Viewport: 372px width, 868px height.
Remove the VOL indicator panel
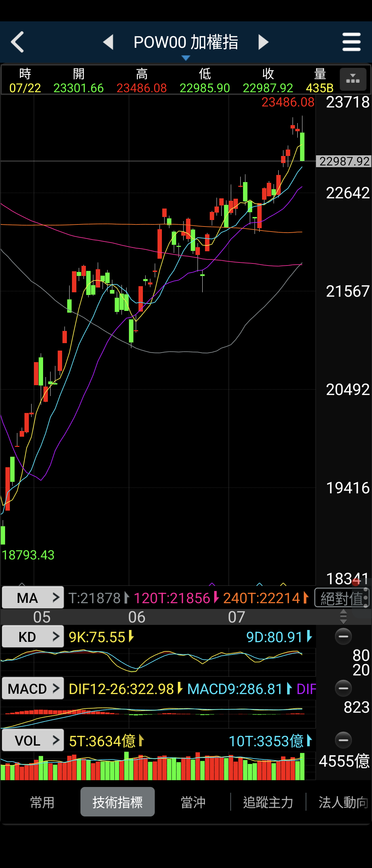pos(343,740)
